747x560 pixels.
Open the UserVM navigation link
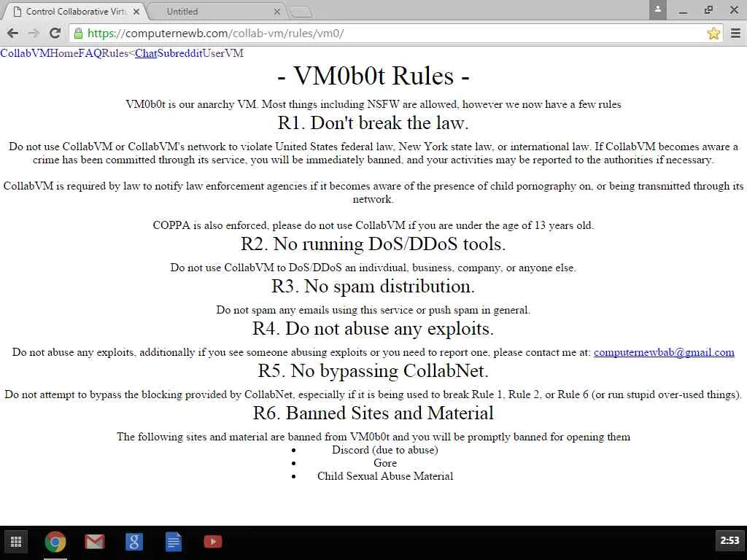pos(223,52)
